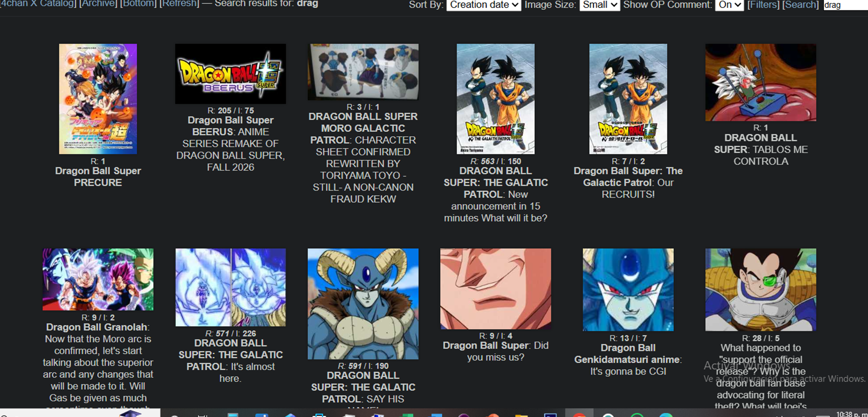Click the 'Dragon Ball Super BEERUS' thread title
Screen dimensions: 868x417
pos(230,126)
